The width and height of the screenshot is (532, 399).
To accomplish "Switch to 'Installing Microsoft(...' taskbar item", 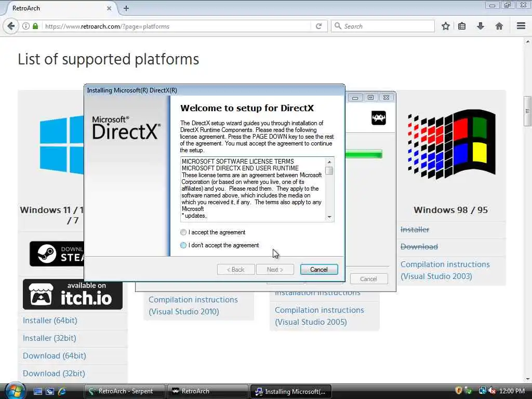I will (x=291, y=391).
